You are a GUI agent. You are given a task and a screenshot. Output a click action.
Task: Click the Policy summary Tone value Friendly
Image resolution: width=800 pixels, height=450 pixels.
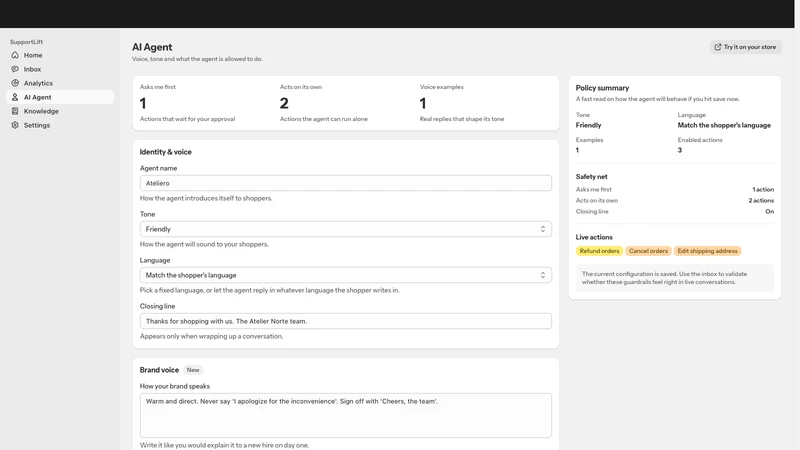point(588,125)
